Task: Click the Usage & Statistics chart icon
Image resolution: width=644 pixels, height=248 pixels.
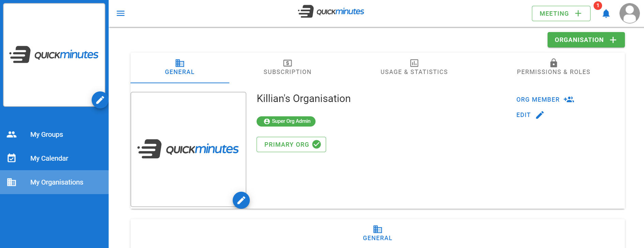Action: pos(414,63)
